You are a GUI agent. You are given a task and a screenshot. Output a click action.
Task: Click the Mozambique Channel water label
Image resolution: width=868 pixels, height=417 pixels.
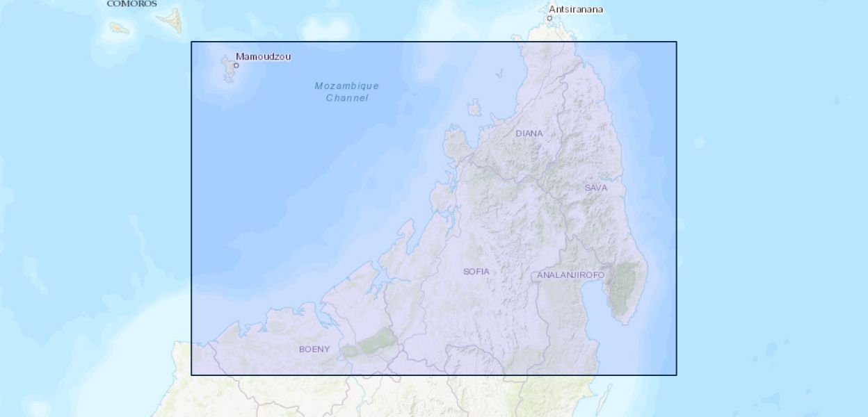point(346,92)
